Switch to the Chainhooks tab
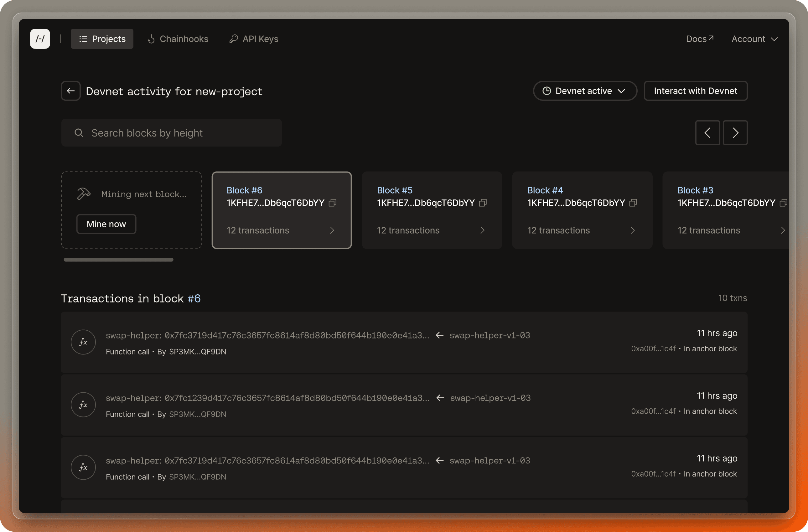The width and height of the screenshot is (808, 532). (x=178, y=39)
